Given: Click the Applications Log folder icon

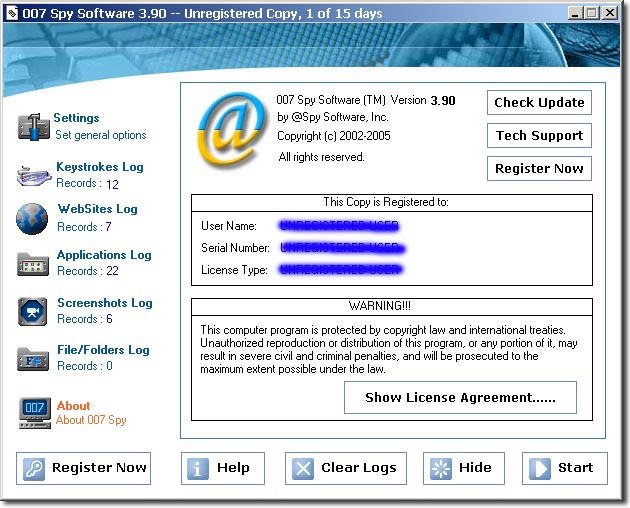Looking at the screenshot, I should [33, 264].
